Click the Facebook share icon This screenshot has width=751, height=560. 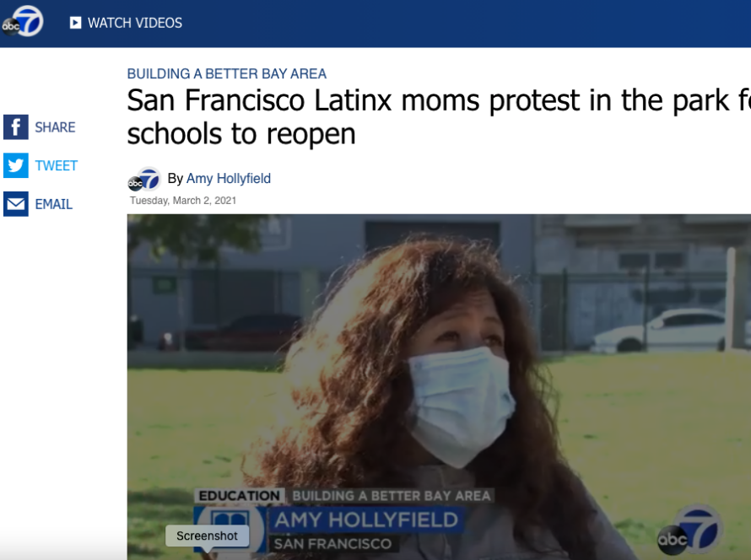coord(16,127)
